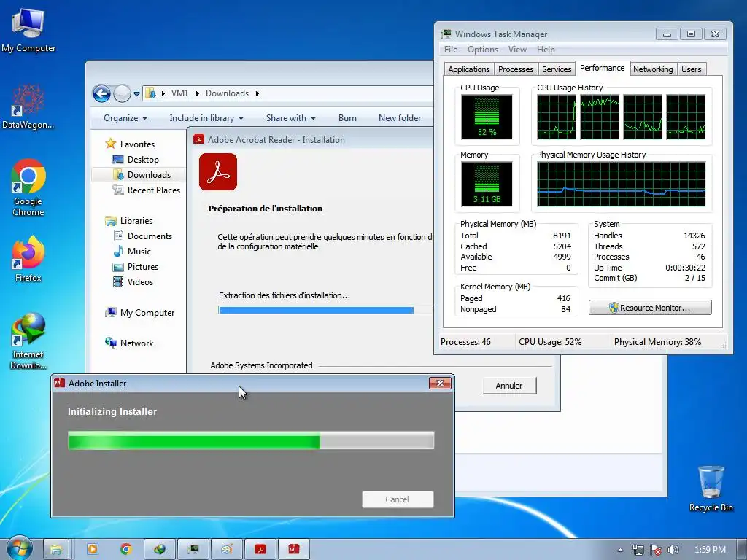Screen dimensions: 747x560
Task: Click the volume speaker tray icon
Action: point(673,550)
